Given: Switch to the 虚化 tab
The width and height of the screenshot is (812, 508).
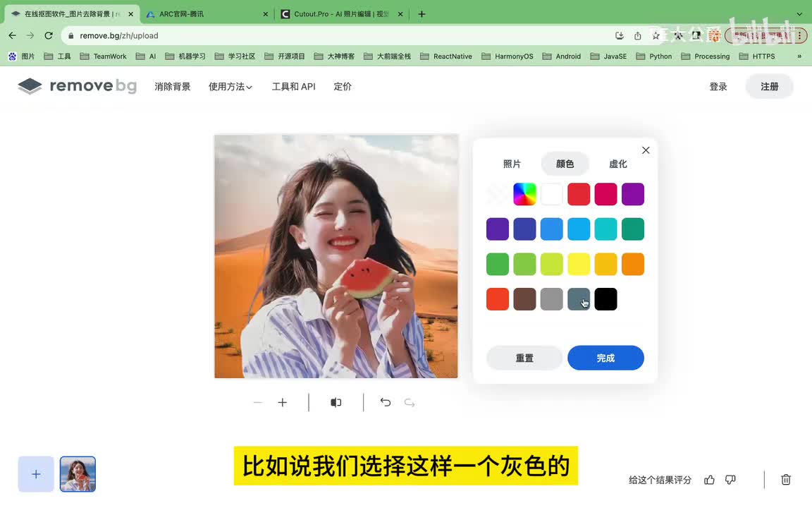Looking at the screenshot, I should (618, 164).
